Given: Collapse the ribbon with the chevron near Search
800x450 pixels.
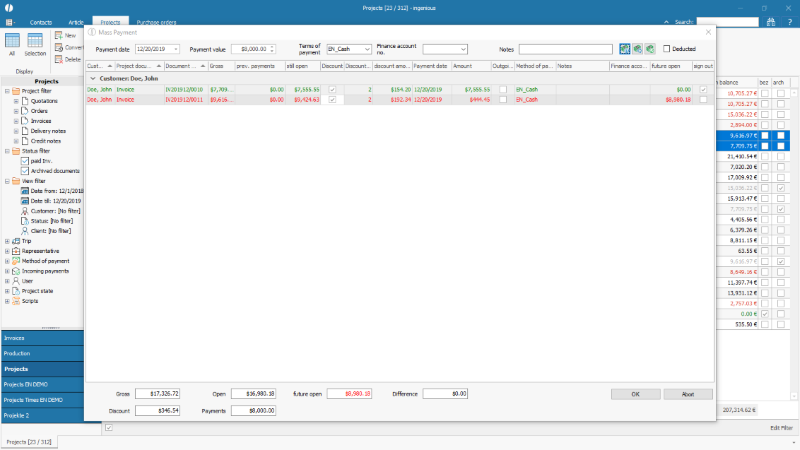Looking at the screenshot, I should (666, 22).
